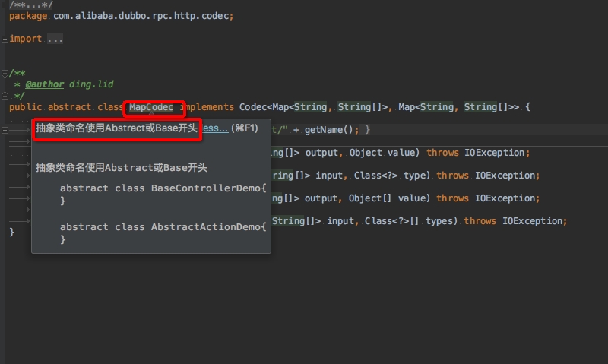Viewport: 608px width, 364px height.
Task: Click the Codec interface name after implements
Action: pos(255,107)
